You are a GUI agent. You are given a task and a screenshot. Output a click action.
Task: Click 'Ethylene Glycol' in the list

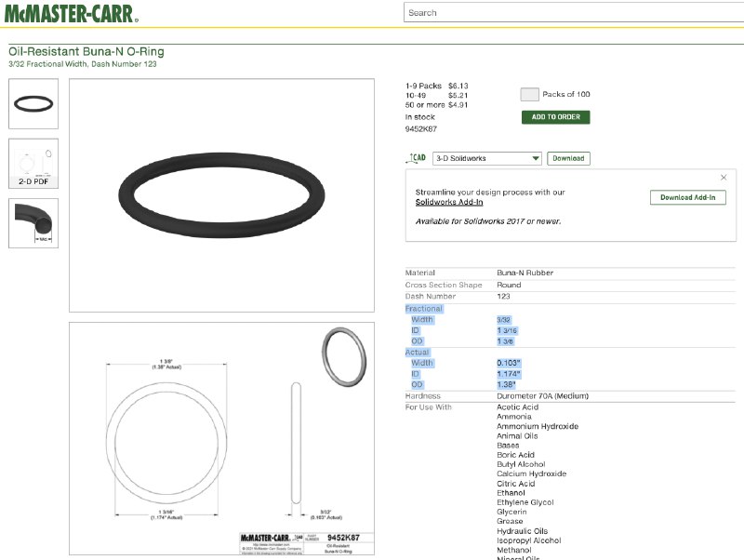525,502
